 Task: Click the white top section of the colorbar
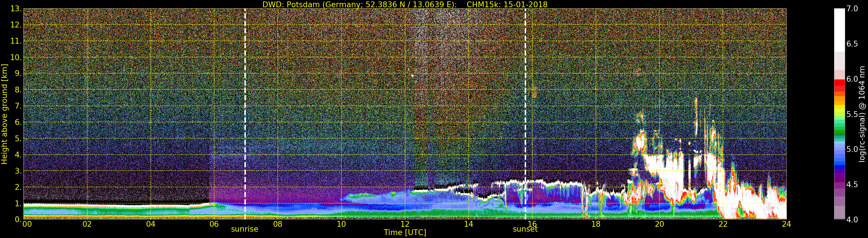point(839,30)
